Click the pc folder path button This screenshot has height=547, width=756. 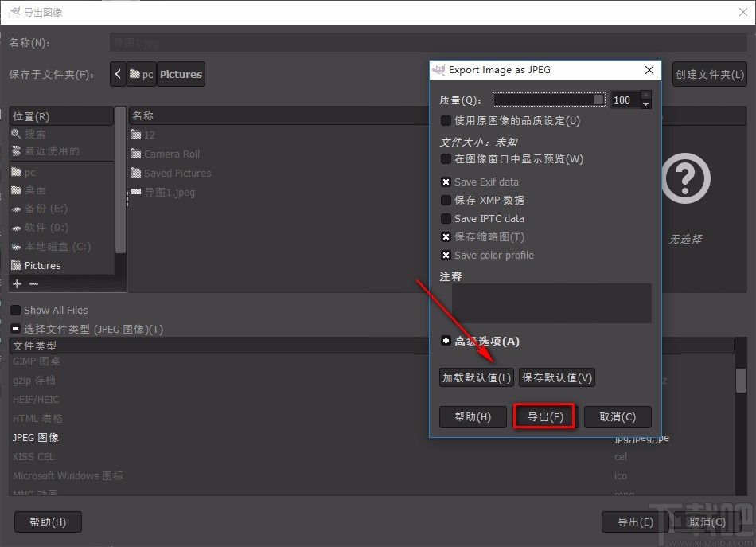coord(142,74)
